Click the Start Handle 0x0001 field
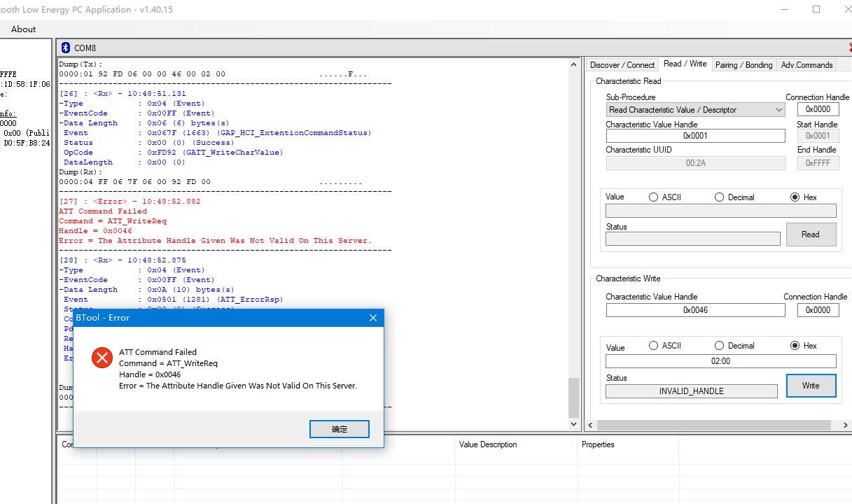The image size is (852, 504). (x=818, y=136)
